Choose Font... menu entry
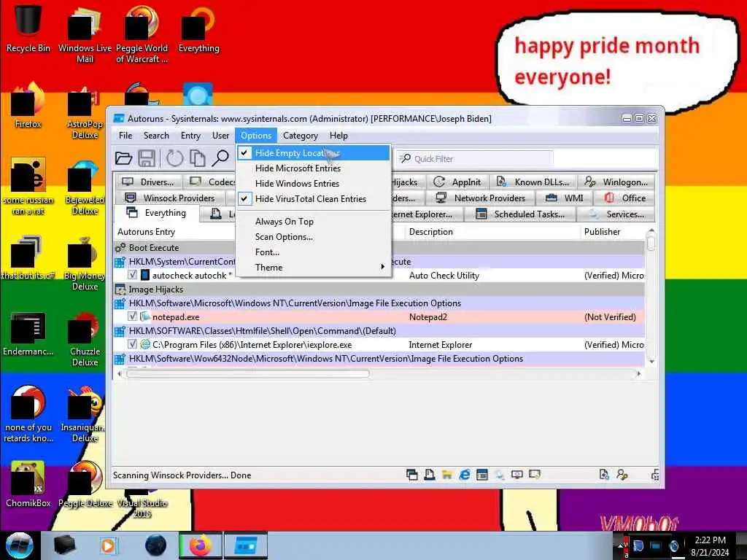747x560 pixels. click(314, 252)
